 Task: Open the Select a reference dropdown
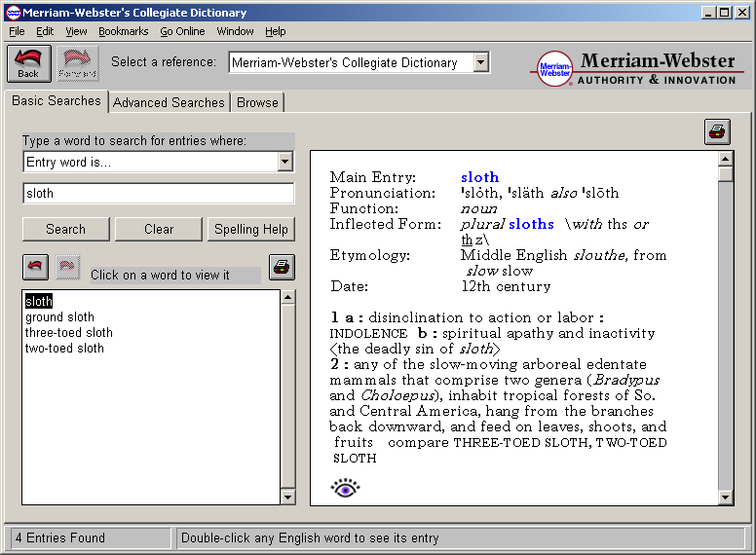coord(480,62)
